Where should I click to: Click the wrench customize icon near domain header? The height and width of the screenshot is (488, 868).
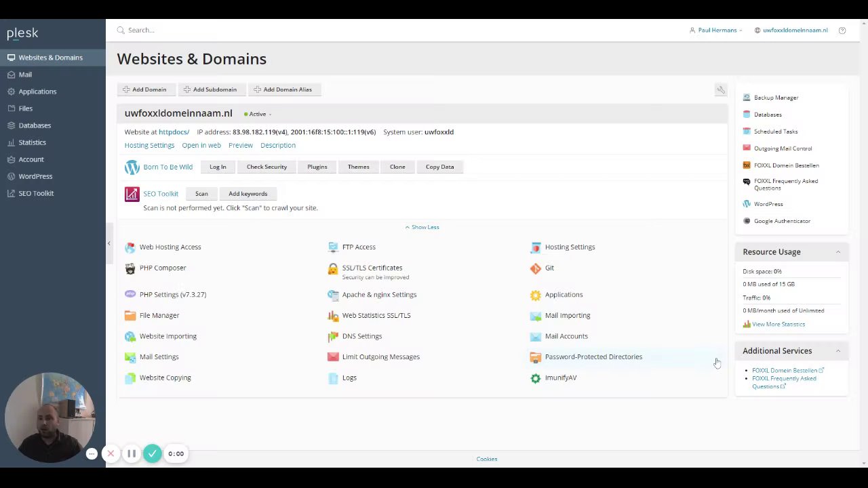[x=721, y=89]
